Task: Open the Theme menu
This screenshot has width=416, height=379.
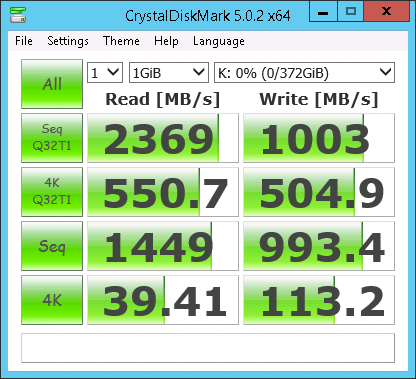Action: pos(121,41)
